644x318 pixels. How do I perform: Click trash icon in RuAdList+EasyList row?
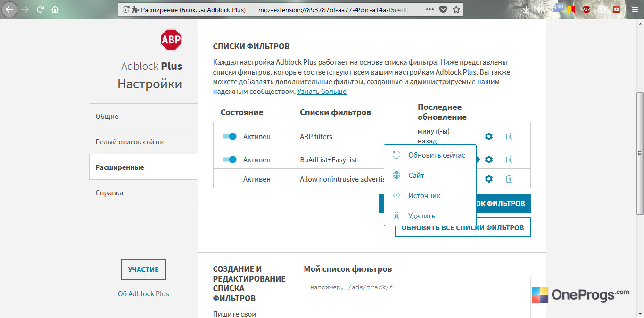(509, 159)
